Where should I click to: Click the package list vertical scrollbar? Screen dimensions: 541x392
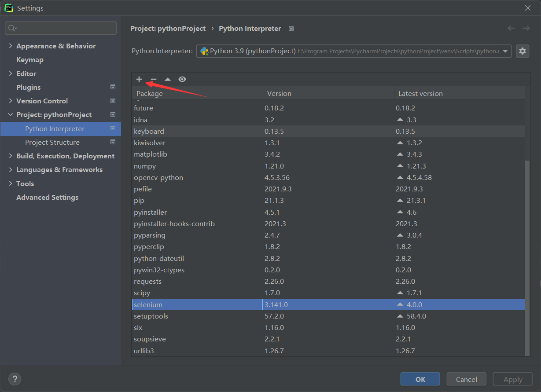[527, 255]
